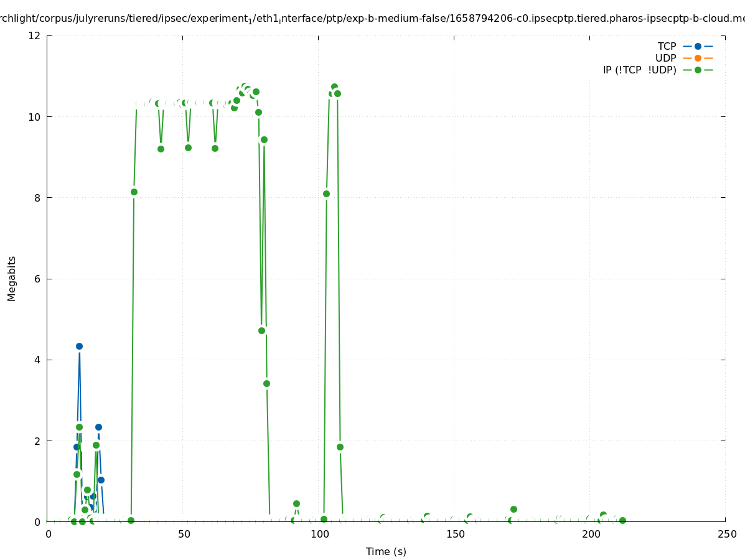Click the green IP legend marker
This screenshot has width=745, height=560.
pyautogui.click(x=698, y=70)
